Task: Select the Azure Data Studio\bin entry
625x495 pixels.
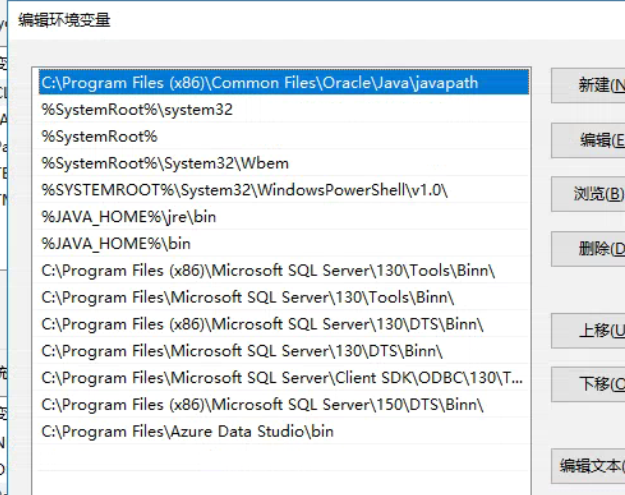Action: coord(188,432)
